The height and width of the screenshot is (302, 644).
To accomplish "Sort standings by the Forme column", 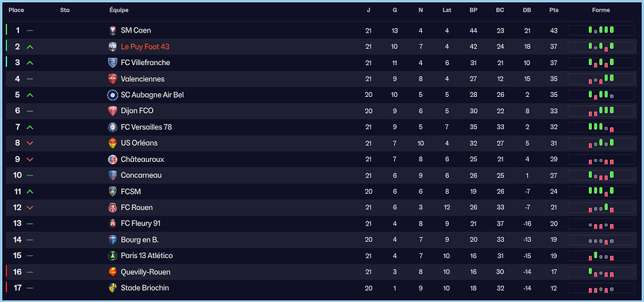I will coord(601,10).
